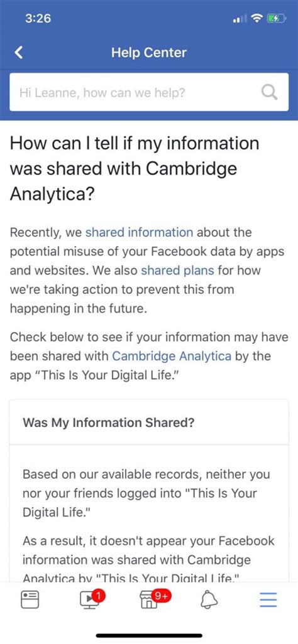Screen dimensions: 298x644
Task: Tap the magnifying glass search icon
Action: pos(270,92)
